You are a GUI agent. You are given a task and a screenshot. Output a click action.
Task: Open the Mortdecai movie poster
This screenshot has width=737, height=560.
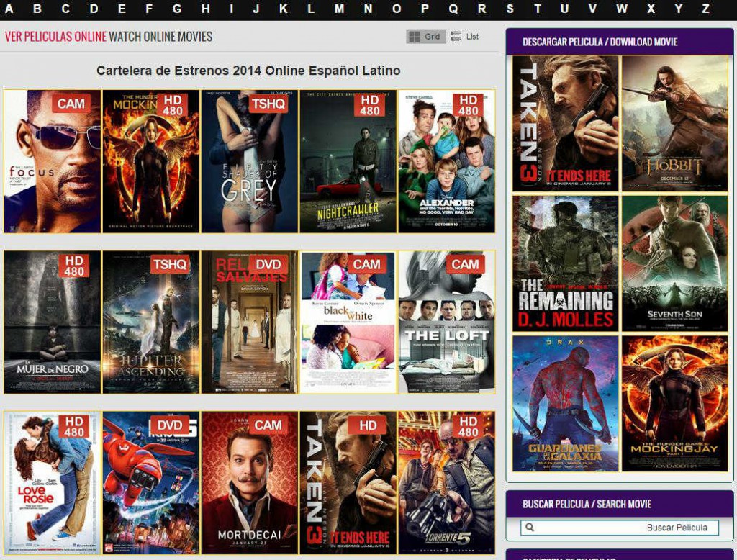(x=250, y=483)
